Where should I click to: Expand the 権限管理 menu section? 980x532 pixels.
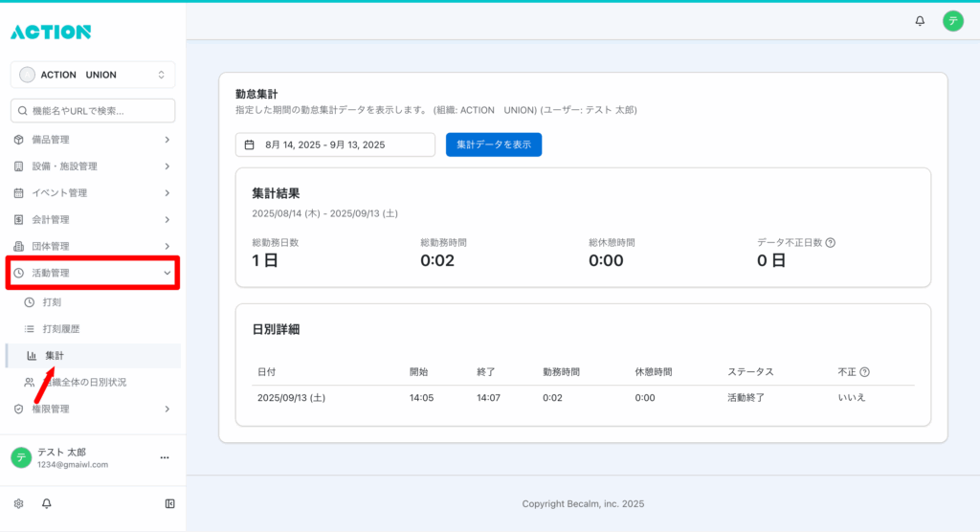[93, 409]
